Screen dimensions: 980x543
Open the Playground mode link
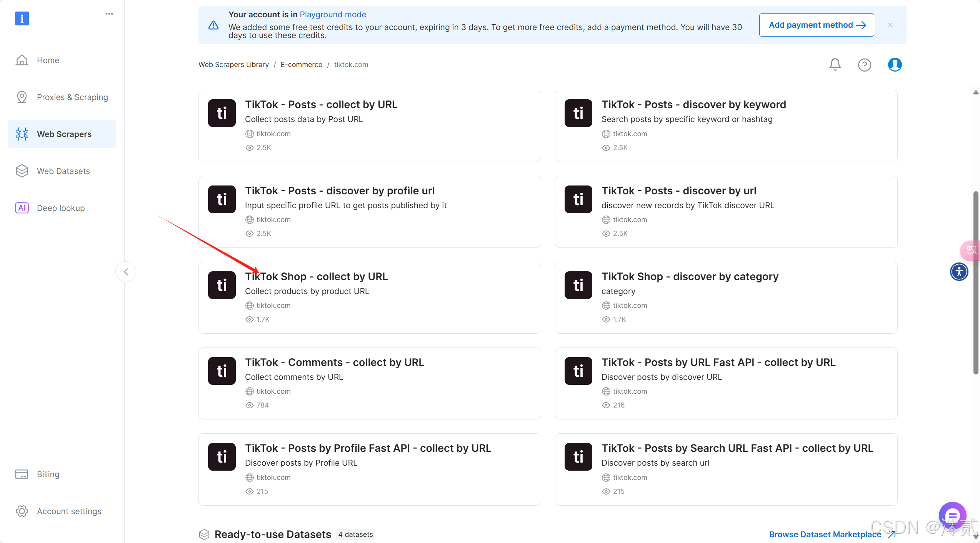[x=333, y=15]
